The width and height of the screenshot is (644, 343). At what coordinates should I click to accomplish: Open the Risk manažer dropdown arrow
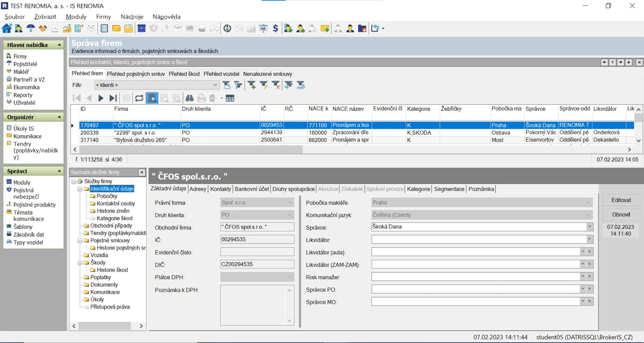pos(582,276)
